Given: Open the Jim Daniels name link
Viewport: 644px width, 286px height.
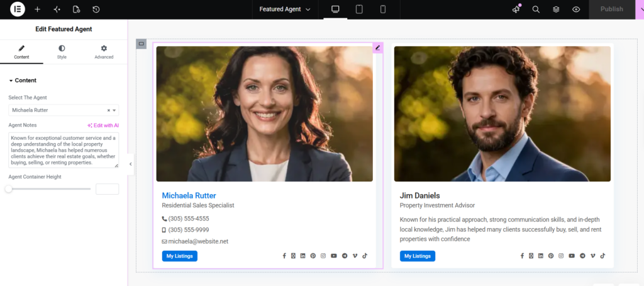Looking at the screenshot, I should tap(419, 195).
